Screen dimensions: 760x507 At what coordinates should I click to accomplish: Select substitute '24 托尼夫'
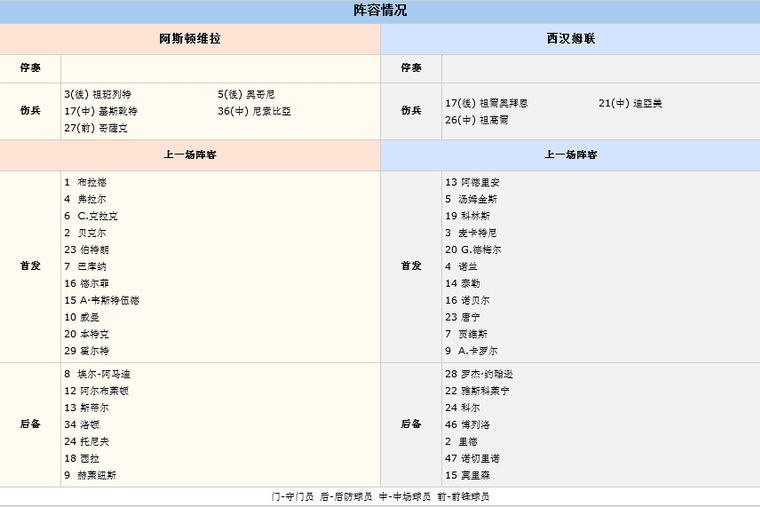87,442
